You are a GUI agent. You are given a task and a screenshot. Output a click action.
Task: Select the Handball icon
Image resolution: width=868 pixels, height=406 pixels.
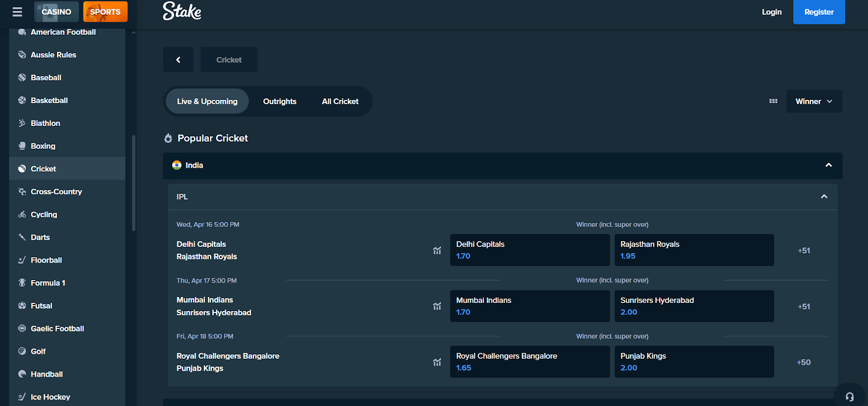click(x=22, y=374)
